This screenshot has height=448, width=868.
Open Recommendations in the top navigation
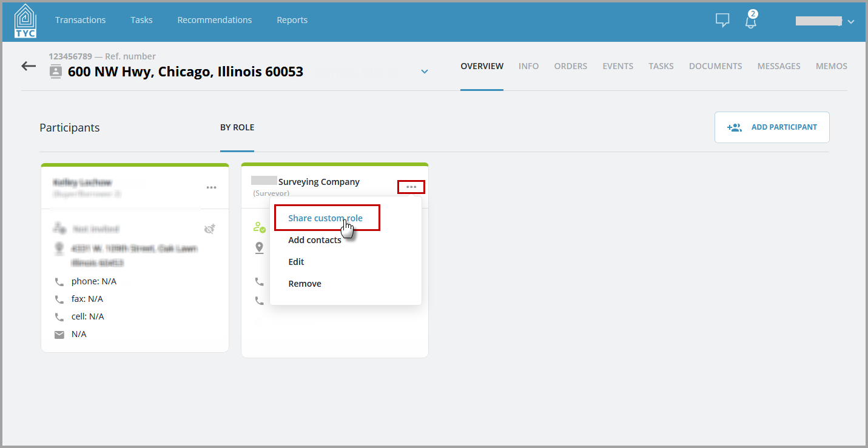pyautogui.click(x=215, y=20)
